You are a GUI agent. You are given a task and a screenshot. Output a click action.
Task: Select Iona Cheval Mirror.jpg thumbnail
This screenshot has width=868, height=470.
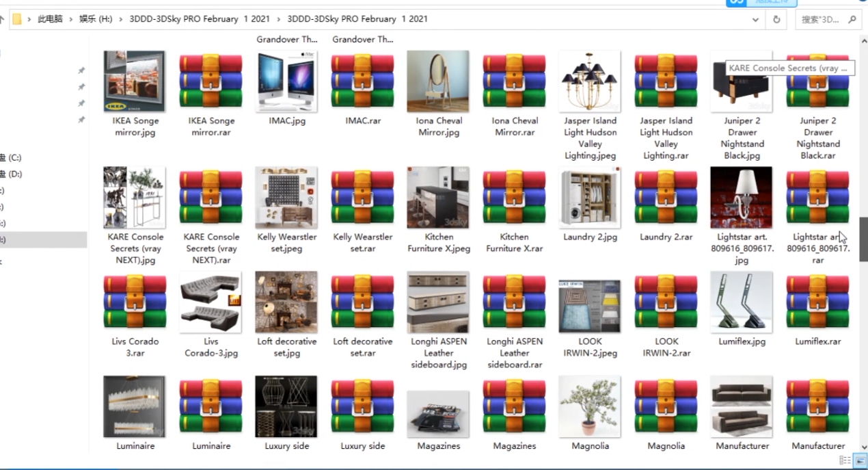click(x=438, y=81)
